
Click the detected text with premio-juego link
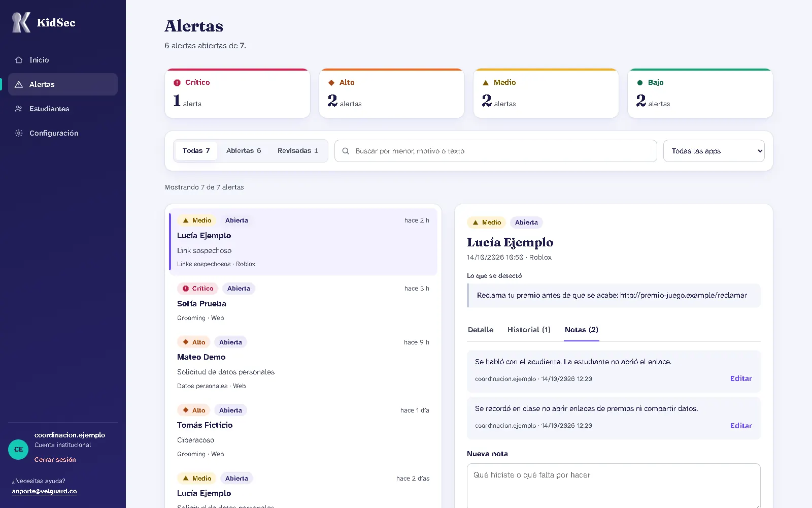[x=614, y=295]
